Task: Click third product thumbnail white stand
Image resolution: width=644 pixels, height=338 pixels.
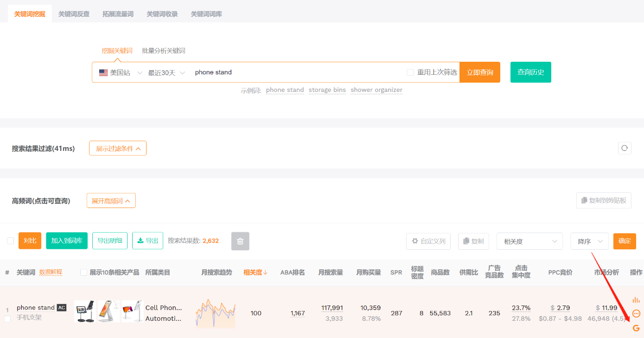Action: pos(133,311)
